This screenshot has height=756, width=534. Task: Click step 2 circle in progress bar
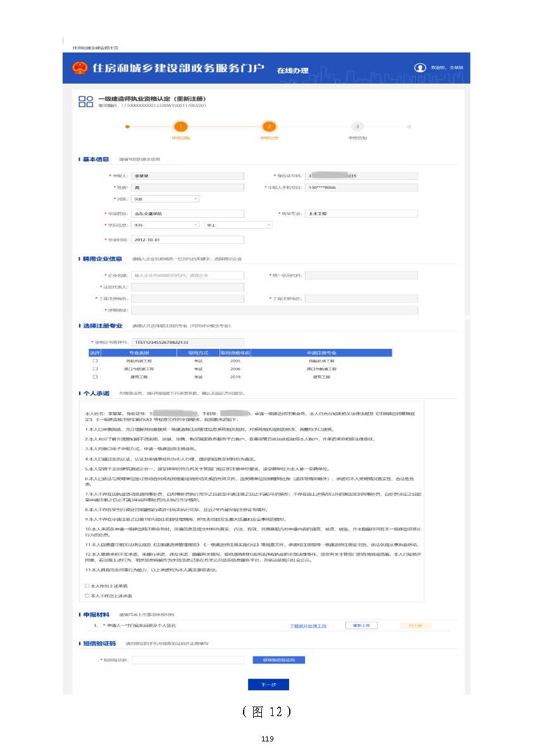coord(269,127)
